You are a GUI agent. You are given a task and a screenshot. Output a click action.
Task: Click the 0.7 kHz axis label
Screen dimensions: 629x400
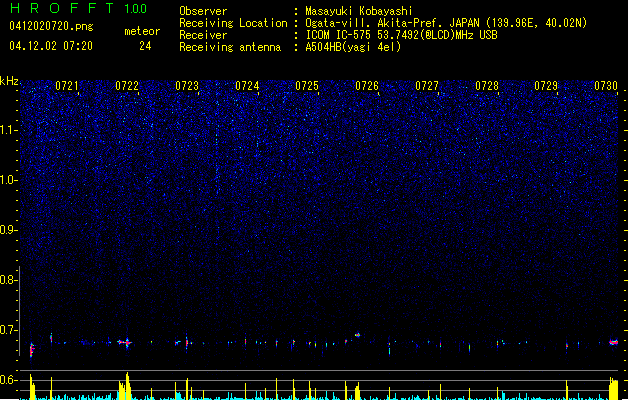(x=8, y=330)
